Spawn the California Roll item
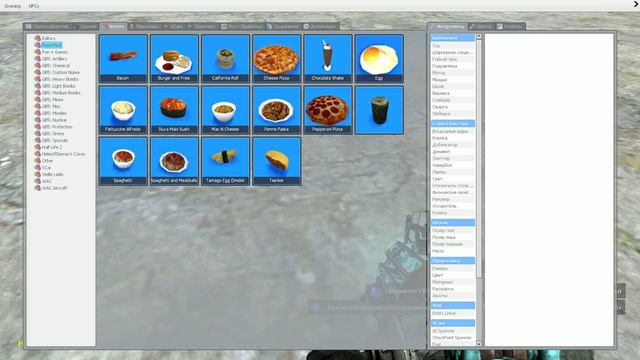 pyautogui.click(x=225, y=59)
